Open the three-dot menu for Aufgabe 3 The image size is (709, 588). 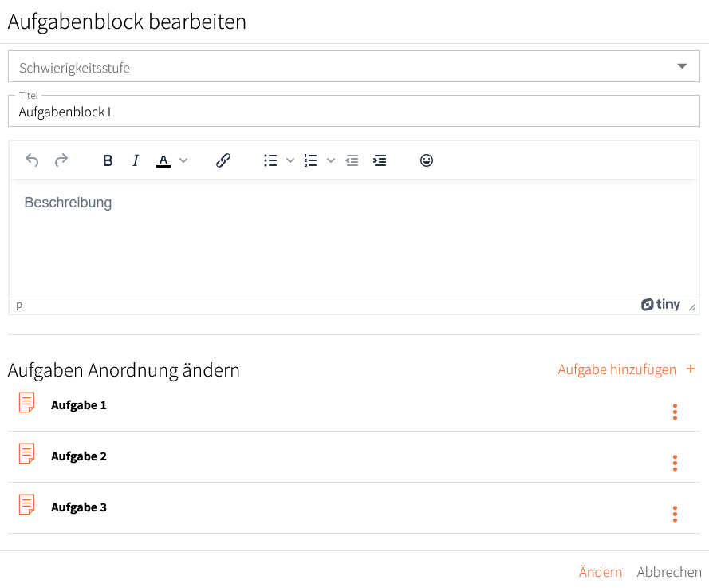675,514
